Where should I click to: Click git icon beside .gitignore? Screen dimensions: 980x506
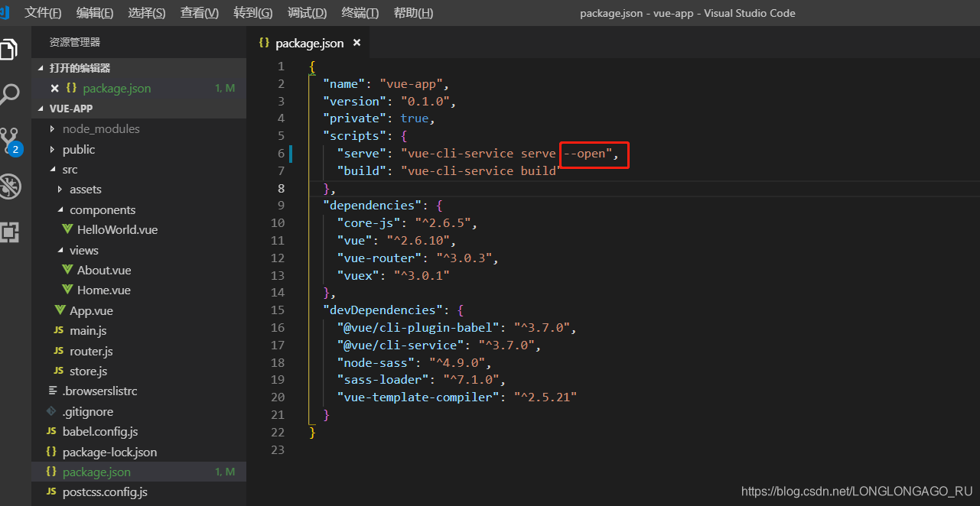point(51,411)
